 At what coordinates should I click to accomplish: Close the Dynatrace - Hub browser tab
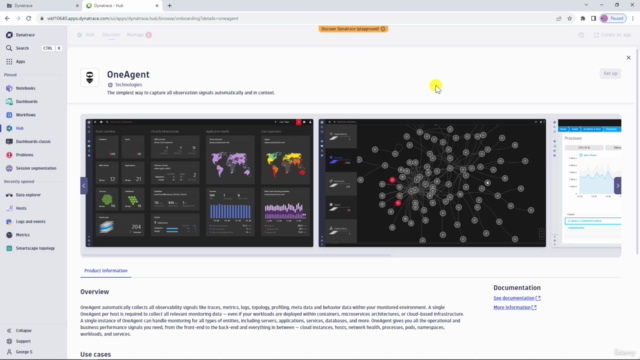coord(157,6)
